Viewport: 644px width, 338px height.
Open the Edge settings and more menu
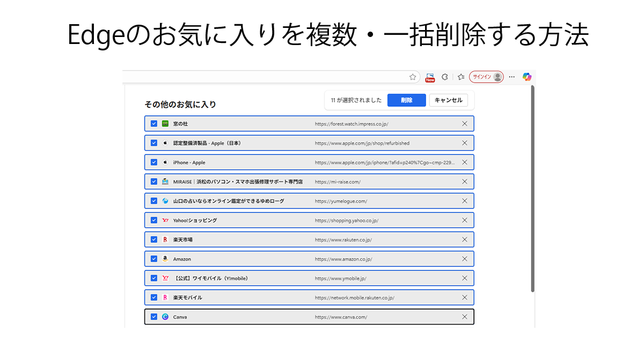pyautogui.click(x=511, y=77)
